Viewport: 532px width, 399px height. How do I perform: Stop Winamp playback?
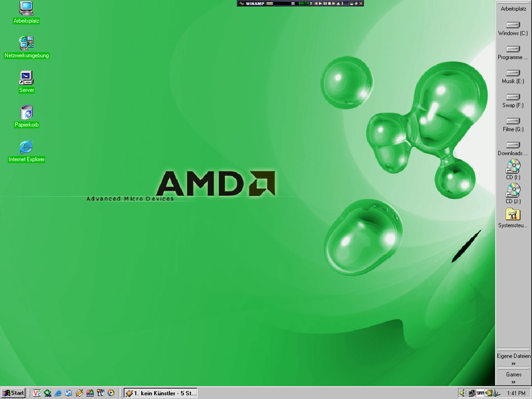pos(329,4)
